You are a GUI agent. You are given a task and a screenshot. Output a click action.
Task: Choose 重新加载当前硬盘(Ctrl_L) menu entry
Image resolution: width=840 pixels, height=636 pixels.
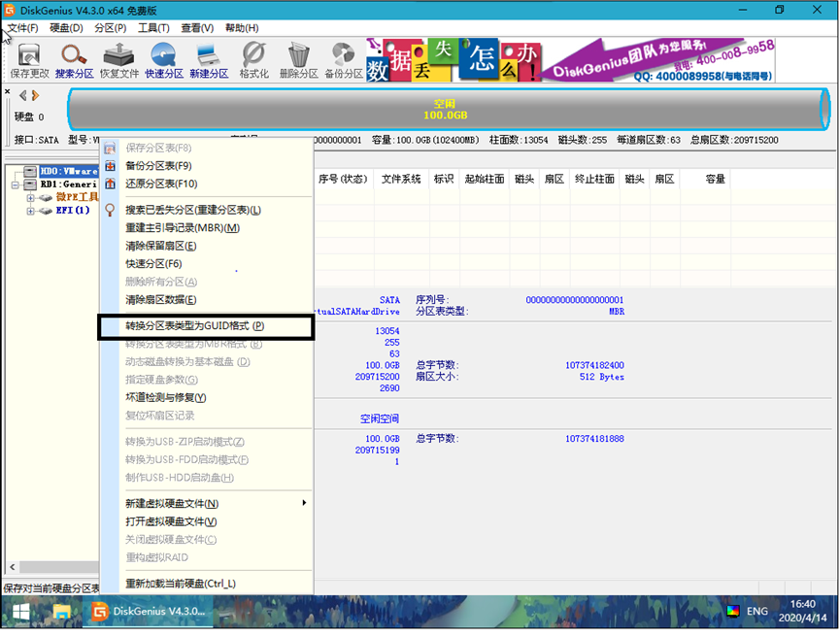coord(206,584)
